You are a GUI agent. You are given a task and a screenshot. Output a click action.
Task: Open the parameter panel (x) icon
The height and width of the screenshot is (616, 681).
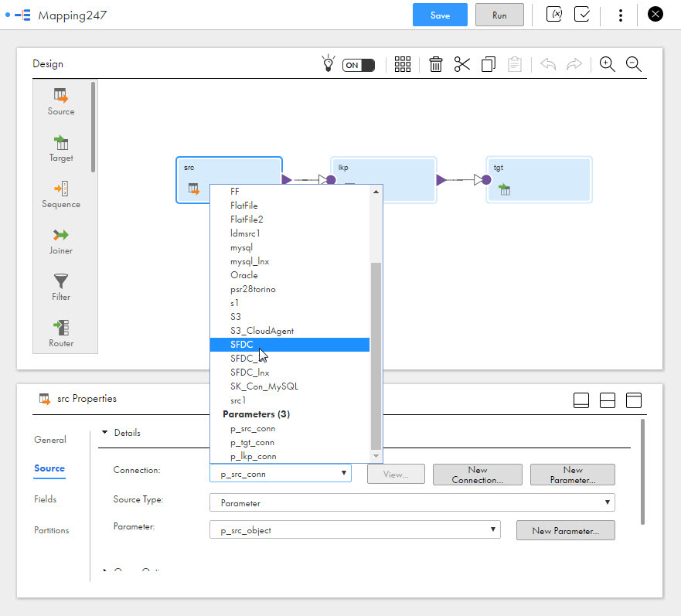tap(553, 15)
